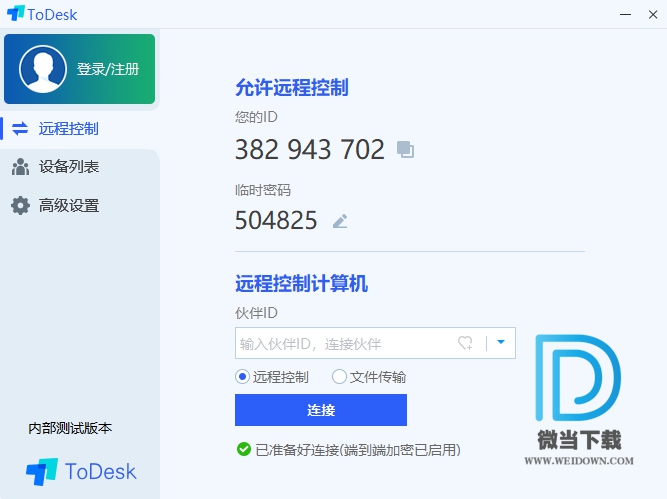Click the ID number 382 943 702
The height and width of the screenshot is (499, 667).
click(x=310, y=149)
